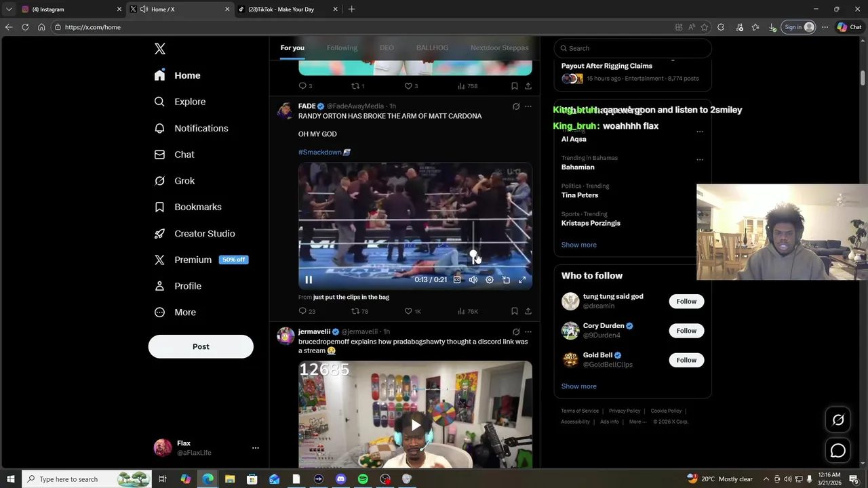
Task: Share the FADE post
Action: pos(528,311)
